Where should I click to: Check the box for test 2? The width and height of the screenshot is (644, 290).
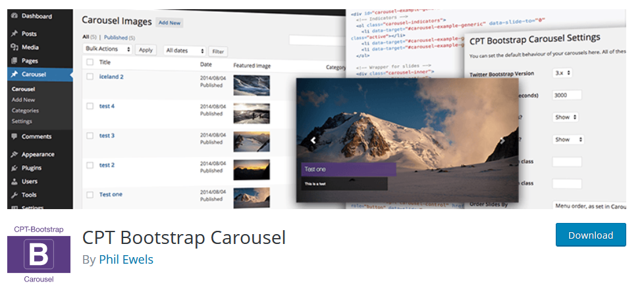click(x=90, y=165)
